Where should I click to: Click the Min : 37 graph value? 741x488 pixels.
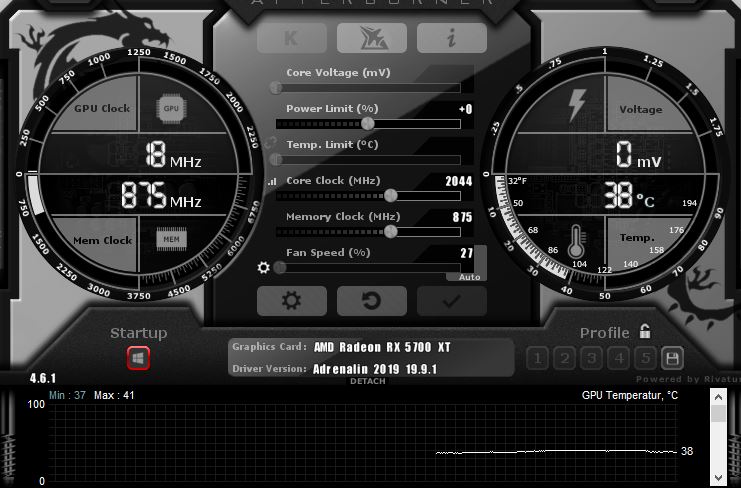[x=67, y=395]
